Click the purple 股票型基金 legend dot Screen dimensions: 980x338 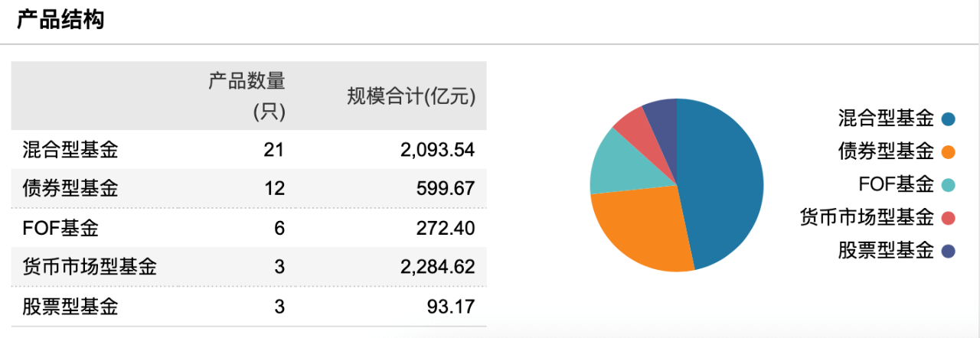click(x=949, y=251)
